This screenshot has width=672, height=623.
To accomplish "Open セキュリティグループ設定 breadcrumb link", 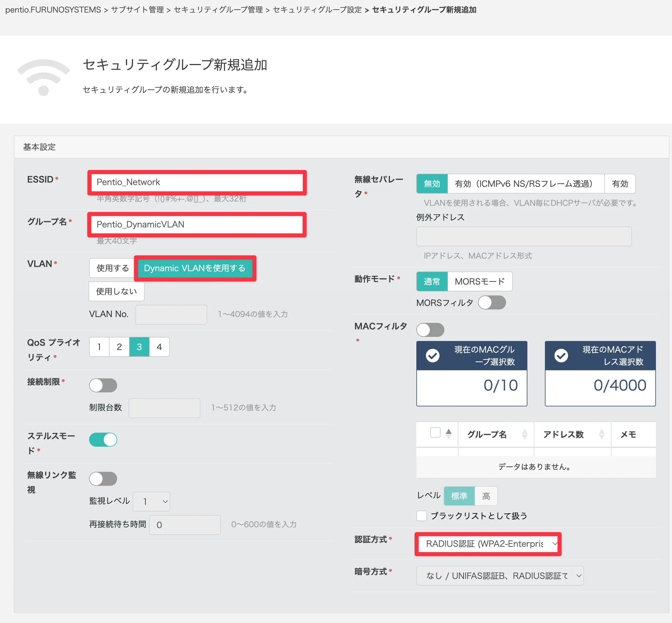I will click(316, 10).
